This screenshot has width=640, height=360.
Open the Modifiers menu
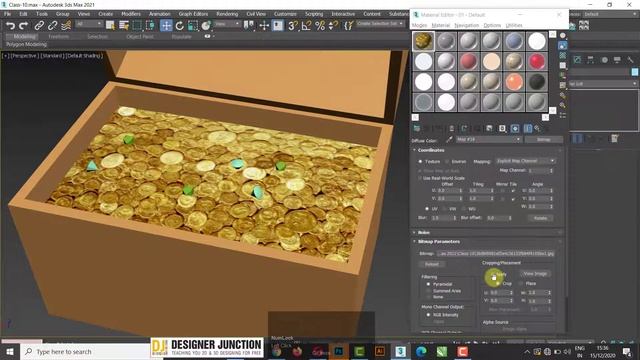tap(131, 14)
